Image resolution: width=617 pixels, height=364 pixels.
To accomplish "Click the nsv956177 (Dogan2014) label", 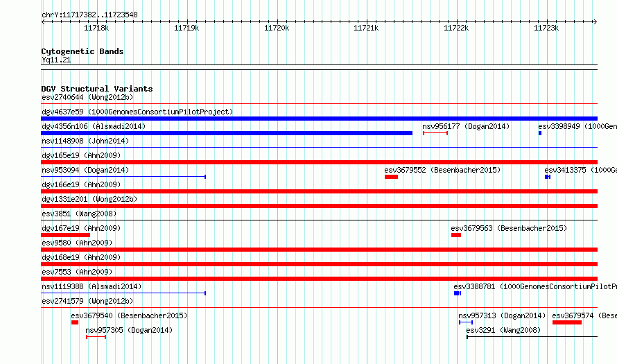I will (466, 126).
